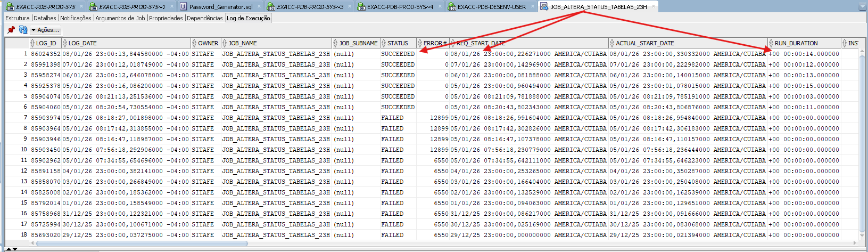Click the refresh icon in the toolbar

[23, 30]
